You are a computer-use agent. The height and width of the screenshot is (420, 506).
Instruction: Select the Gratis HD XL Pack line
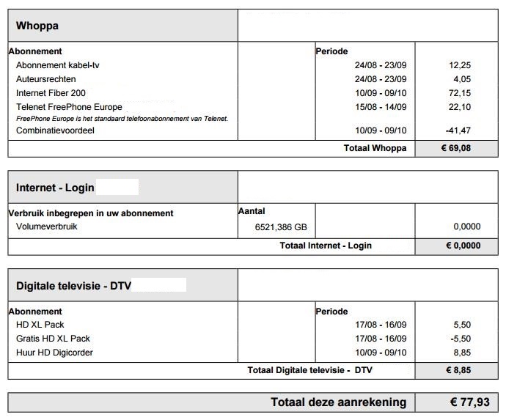(53, 339)
